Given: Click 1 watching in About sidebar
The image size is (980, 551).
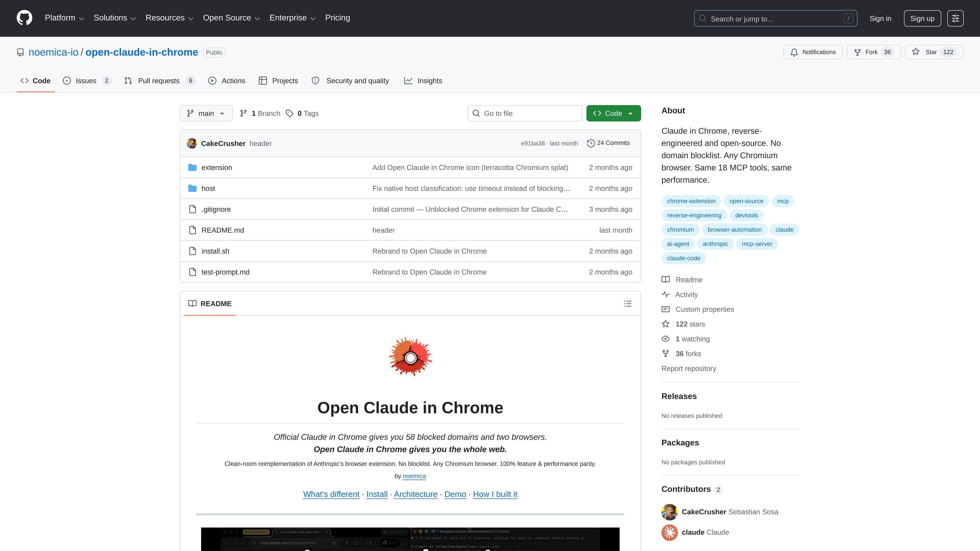Looking at the screenshot, I should (x=685, y=339).
